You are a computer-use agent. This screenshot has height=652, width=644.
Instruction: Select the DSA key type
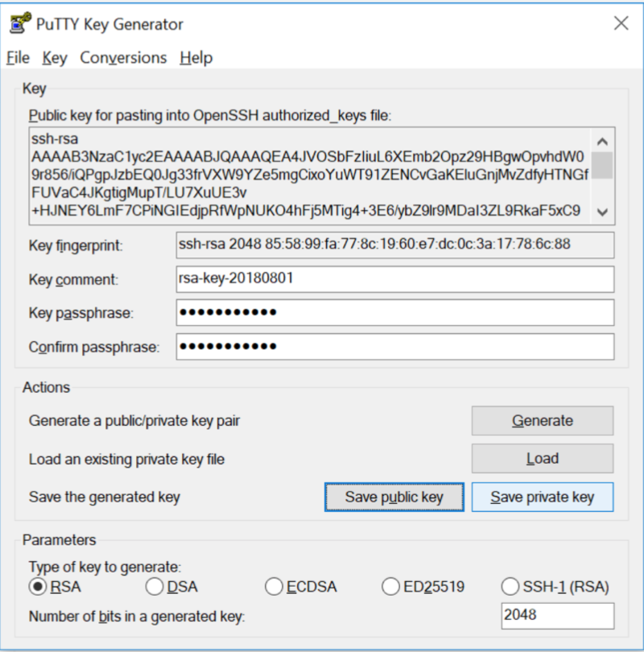155,587
